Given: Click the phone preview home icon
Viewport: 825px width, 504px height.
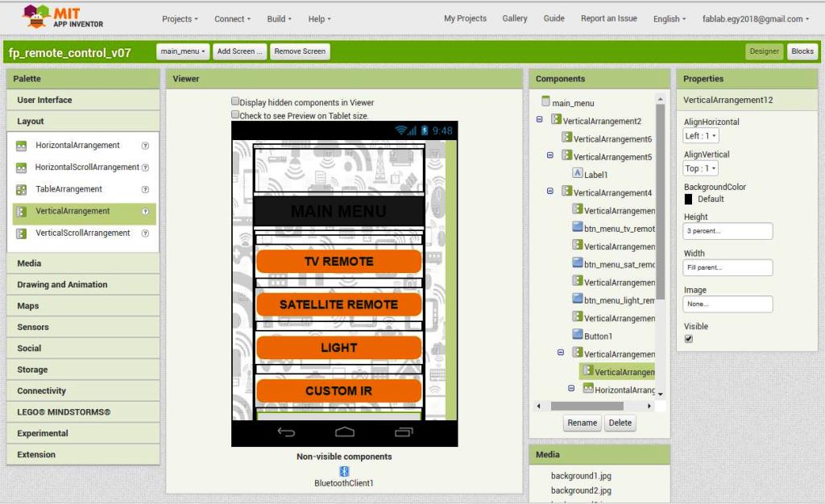Looking at the screenshot, I should [x=345, y=432].
